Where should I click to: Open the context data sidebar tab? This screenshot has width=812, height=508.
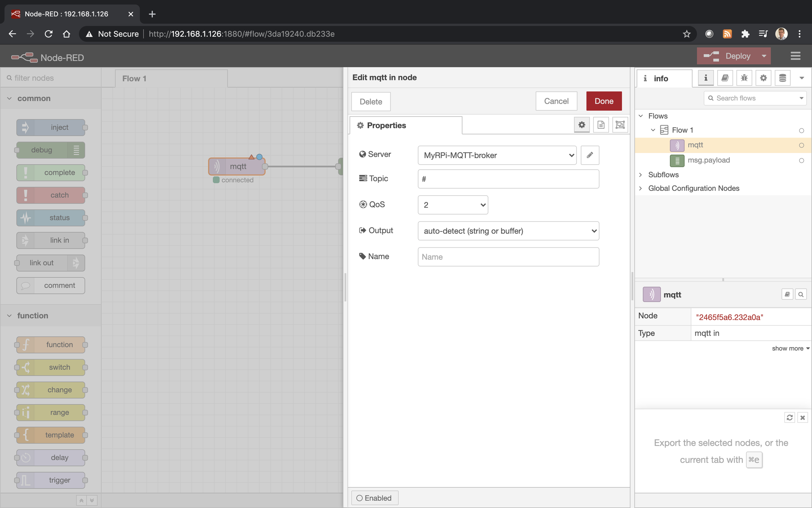[x=783, y=78]
